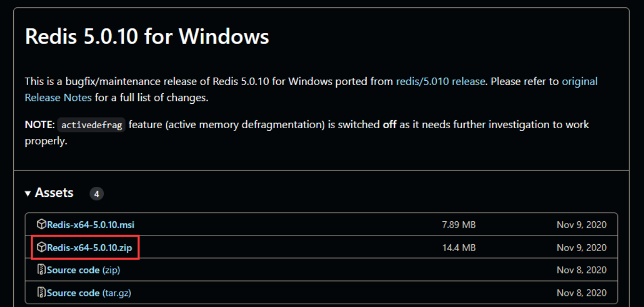Click the activedefrag code label

(92, 125)
